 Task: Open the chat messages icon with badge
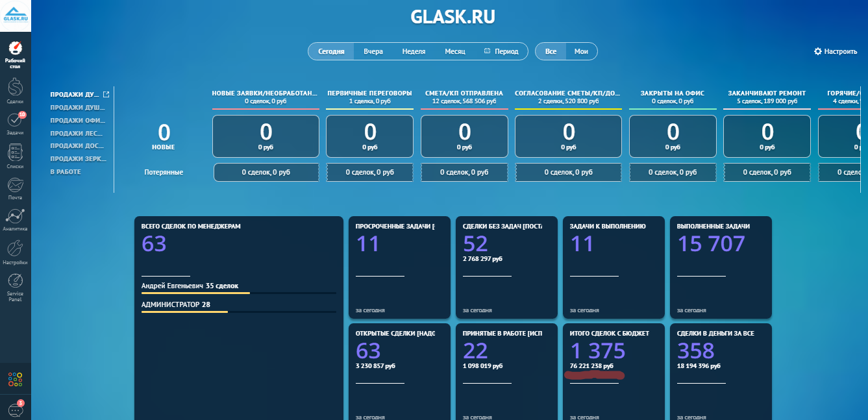tap(15, 410)
